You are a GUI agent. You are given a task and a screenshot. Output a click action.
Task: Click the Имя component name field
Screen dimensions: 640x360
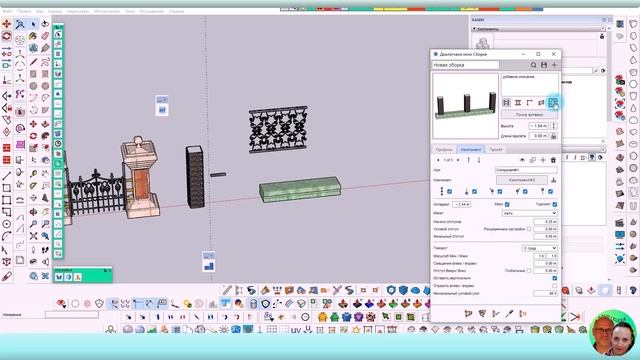pyautogui.click(x=526, y=170)
